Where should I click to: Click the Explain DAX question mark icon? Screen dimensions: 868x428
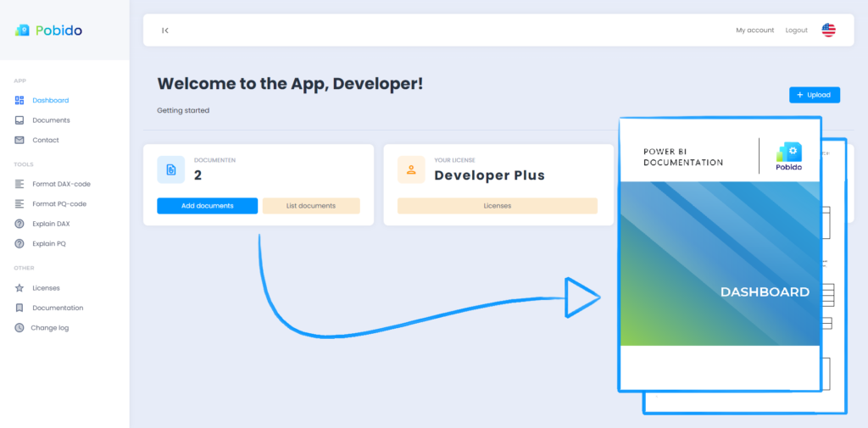(19, 224)
